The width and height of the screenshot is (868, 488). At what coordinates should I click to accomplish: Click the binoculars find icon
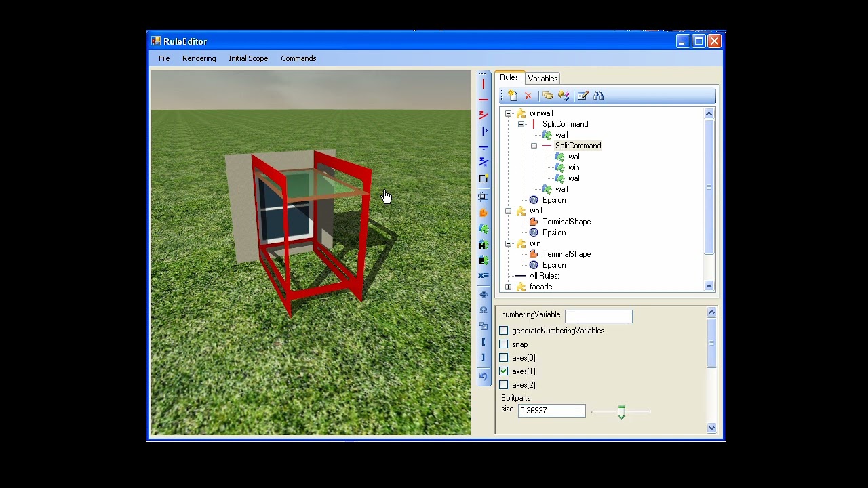tap(598, 96)
